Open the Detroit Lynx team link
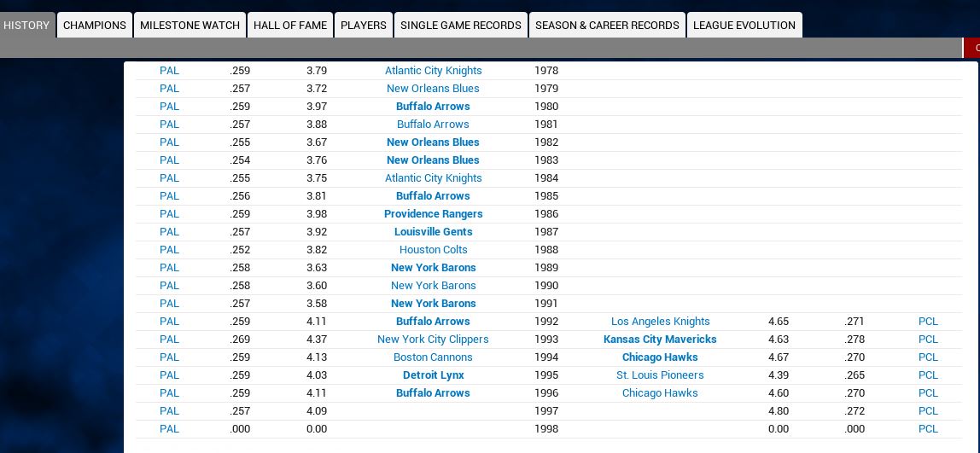The image size is (980, 453). [433, 375]
